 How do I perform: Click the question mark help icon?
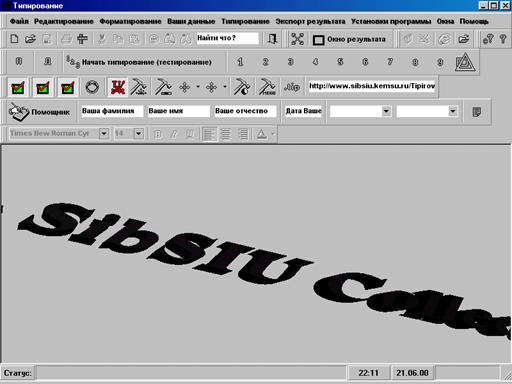tap(503, 39)
